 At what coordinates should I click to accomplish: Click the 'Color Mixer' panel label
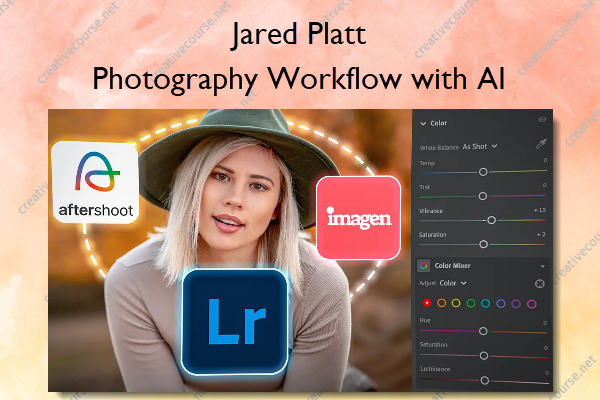[x=452, y=266]
